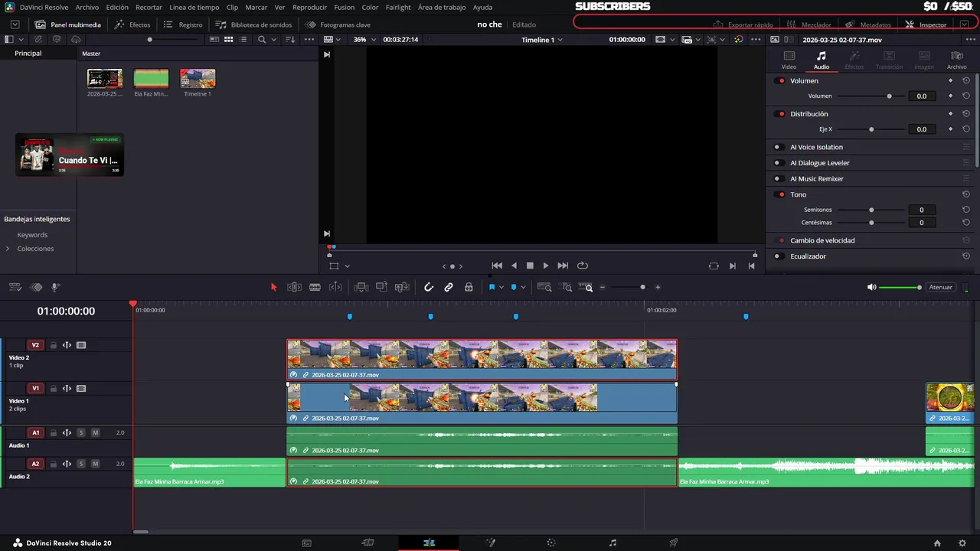Adjust the green monitor volume slider

tap(900, 287)
